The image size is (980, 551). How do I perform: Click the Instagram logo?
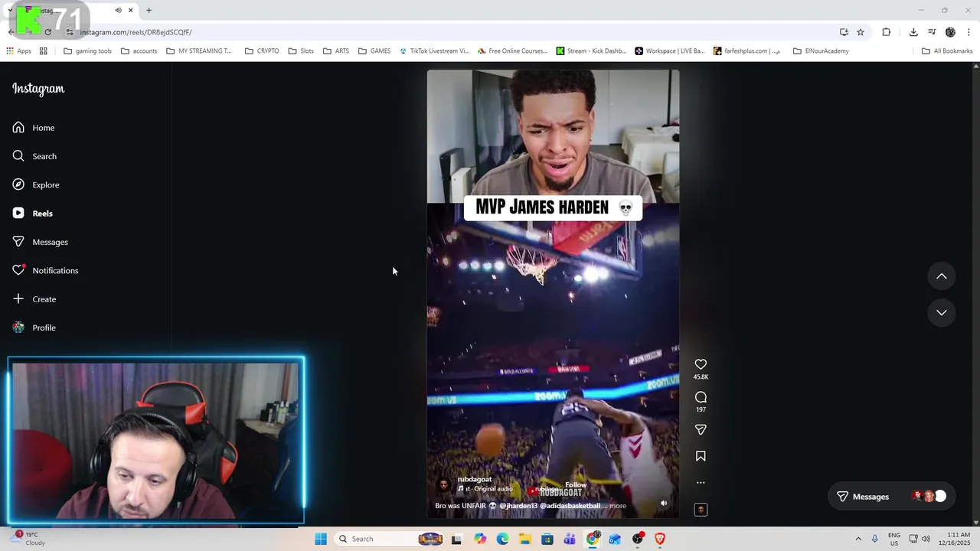(38, 89)
